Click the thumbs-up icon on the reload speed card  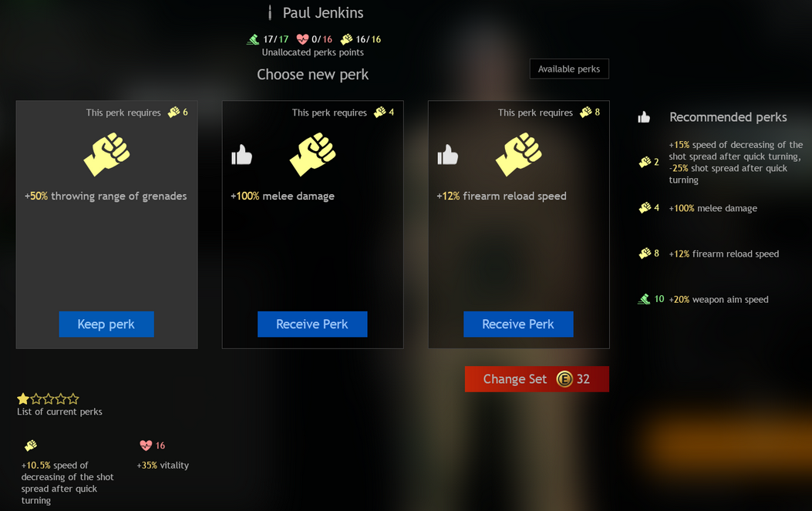(447, 154)
